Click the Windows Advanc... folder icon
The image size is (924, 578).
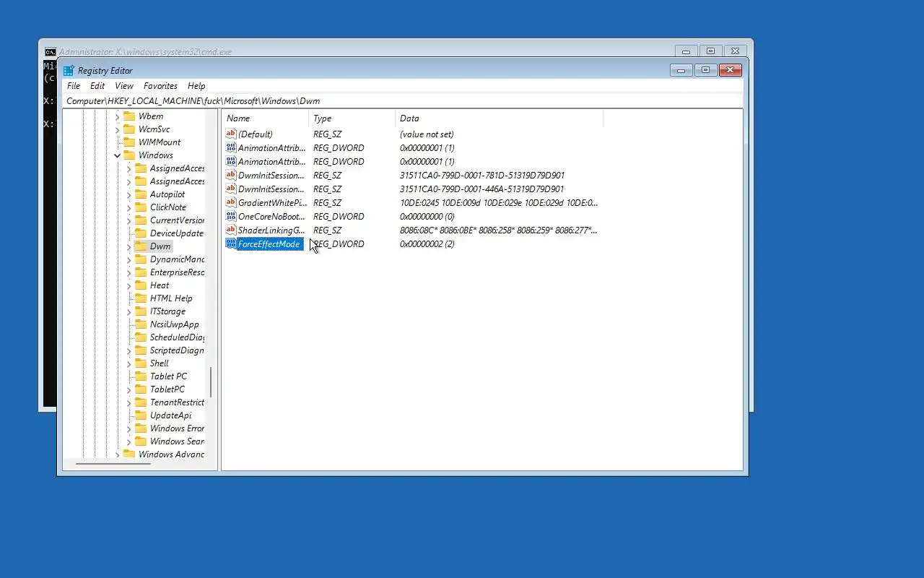click(129, 454)
